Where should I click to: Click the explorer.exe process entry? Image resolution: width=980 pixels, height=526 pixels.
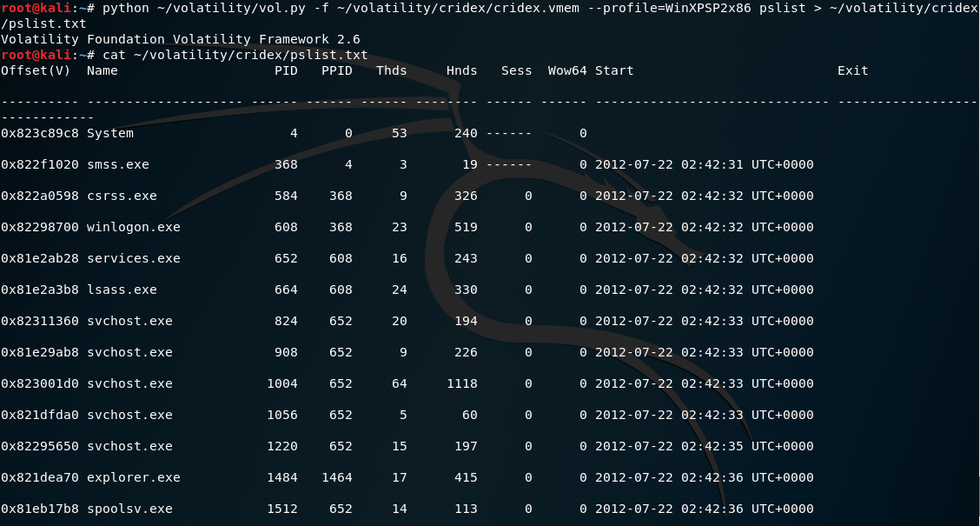(x=132, y=477)
